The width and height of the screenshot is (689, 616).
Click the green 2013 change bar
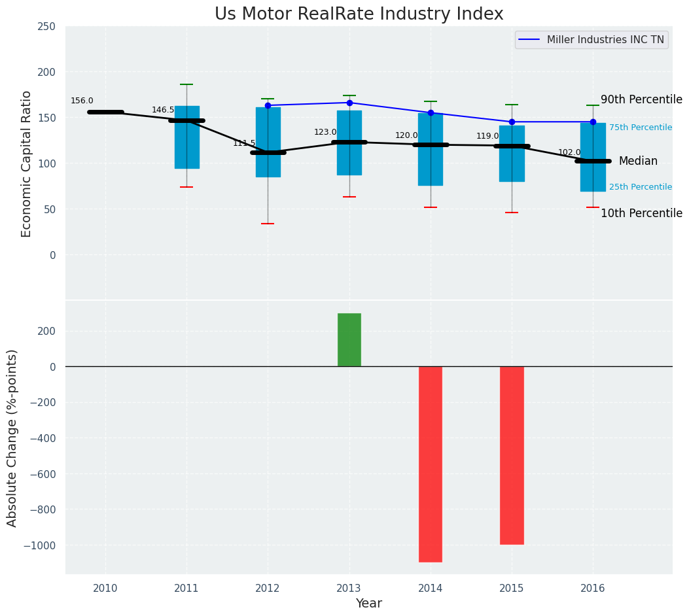[349, 339]
